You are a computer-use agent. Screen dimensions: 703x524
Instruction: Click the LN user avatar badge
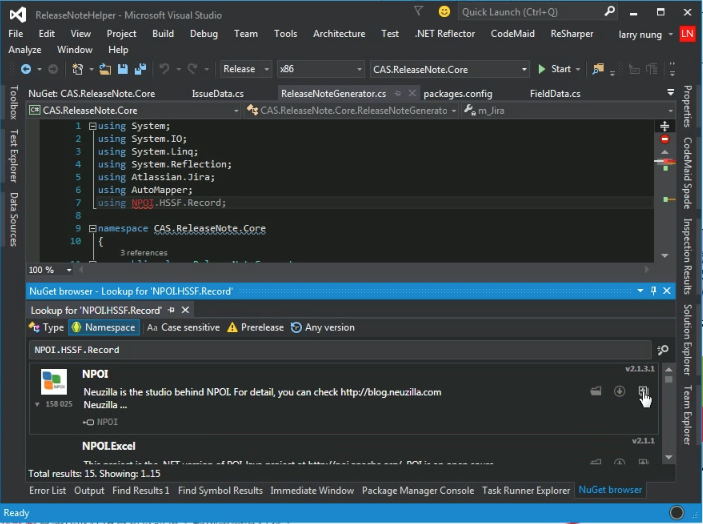tap(687, 34)
